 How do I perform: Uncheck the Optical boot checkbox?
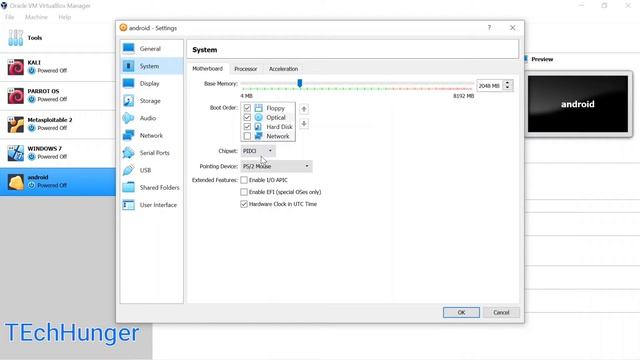pyautogui.click(x=247, y=118)
